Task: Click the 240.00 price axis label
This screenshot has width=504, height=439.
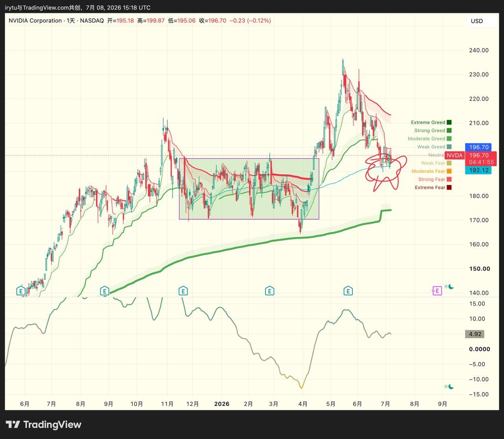Action: pos(479,50)
